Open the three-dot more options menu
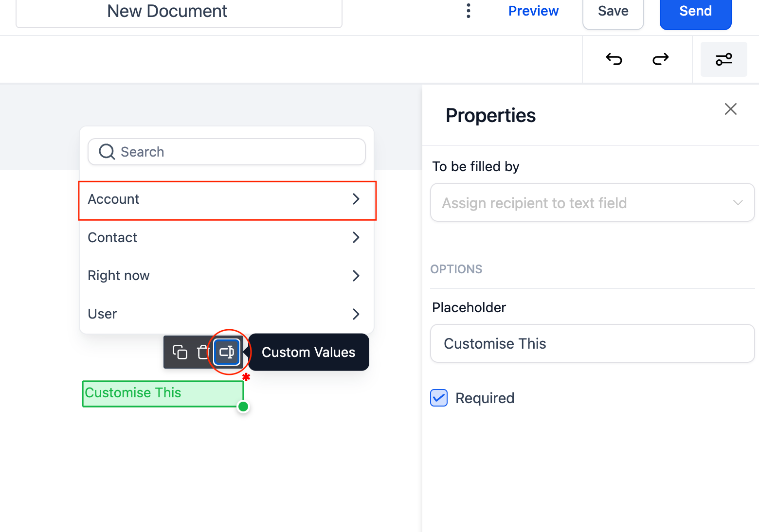Viewport: 759px width, 532px height. (469, 11)
